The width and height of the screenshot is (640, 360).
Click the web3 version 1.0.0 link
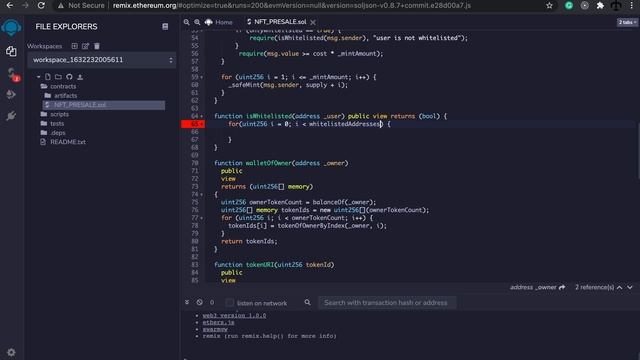click(234, 316)
